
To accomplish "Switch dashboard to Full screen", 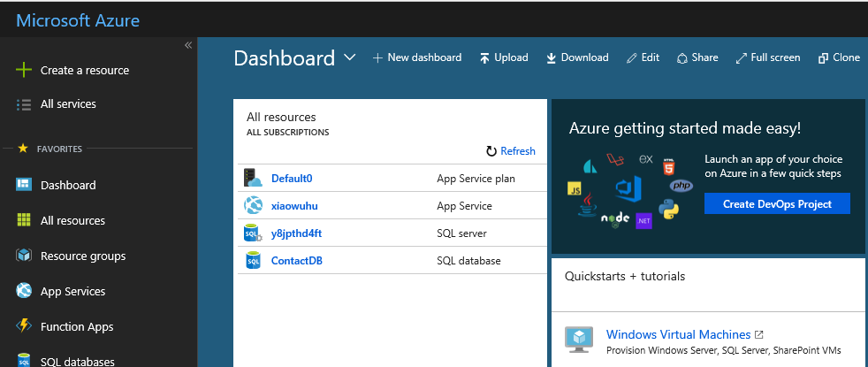I will (x=768, y=57).
